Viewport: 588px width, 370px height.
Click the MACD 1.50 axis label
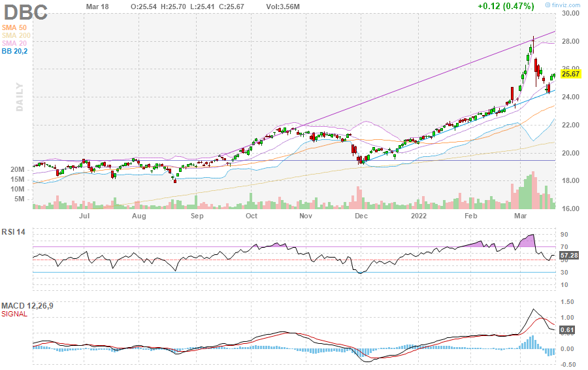pos(567,302)
